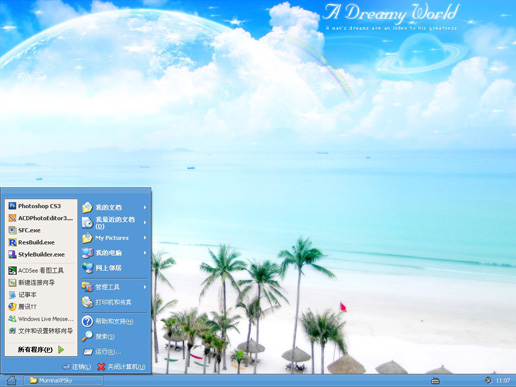Expand 管理工具 submenu arrow
Screen dimensions: 516x387
[145, 287]
